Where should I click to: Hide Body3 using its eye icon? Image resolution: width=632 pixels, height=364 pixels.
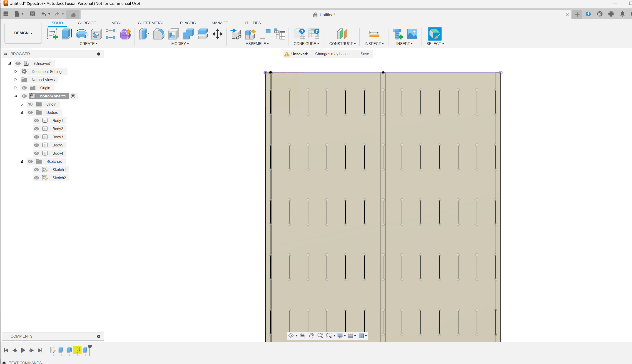pos(37,137)
